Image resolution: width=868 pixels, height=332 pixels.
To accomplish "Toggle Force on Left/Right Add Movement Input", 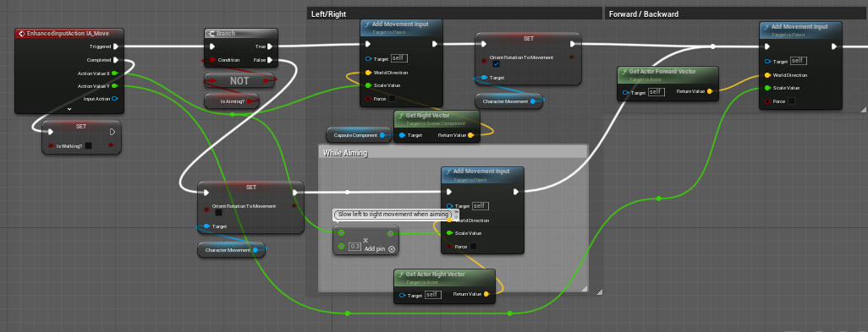I will click(x=392, y=99).
